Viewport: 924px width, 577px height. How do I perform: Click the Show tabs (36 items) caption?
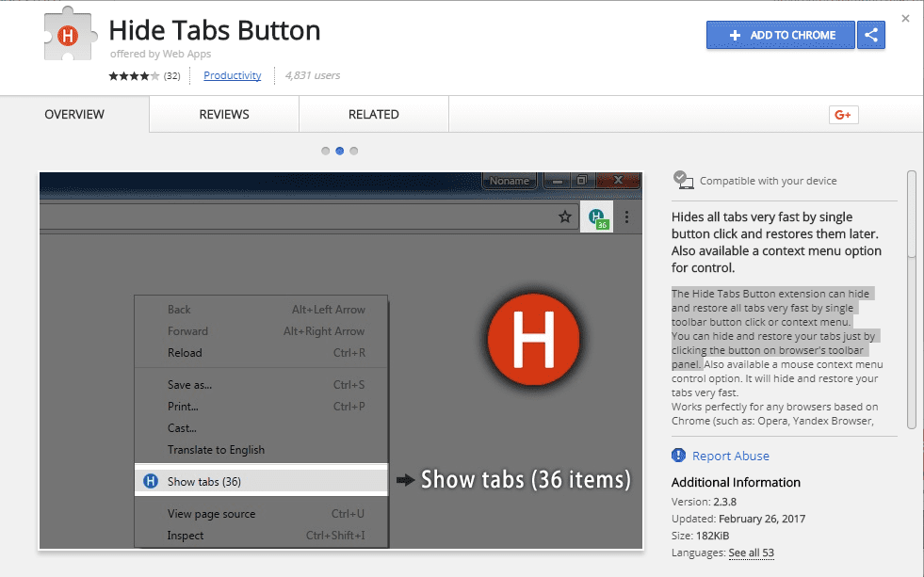526,480
